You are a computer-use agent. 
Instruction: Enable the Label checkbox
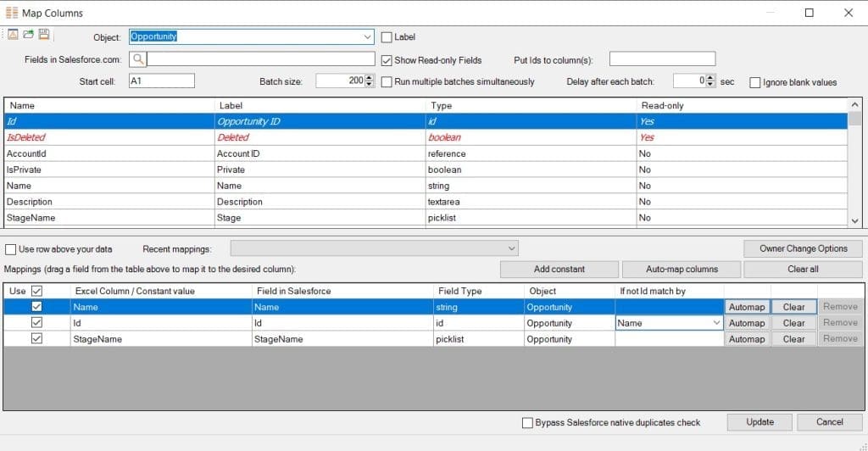coord(387,37)
